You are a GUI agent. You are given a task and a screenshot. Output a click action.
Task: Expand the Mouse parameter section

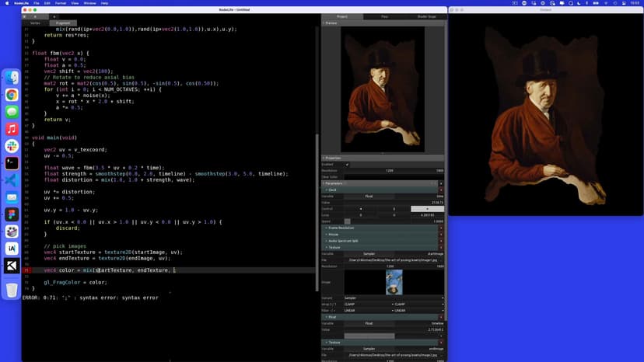[x=334, y=234]
